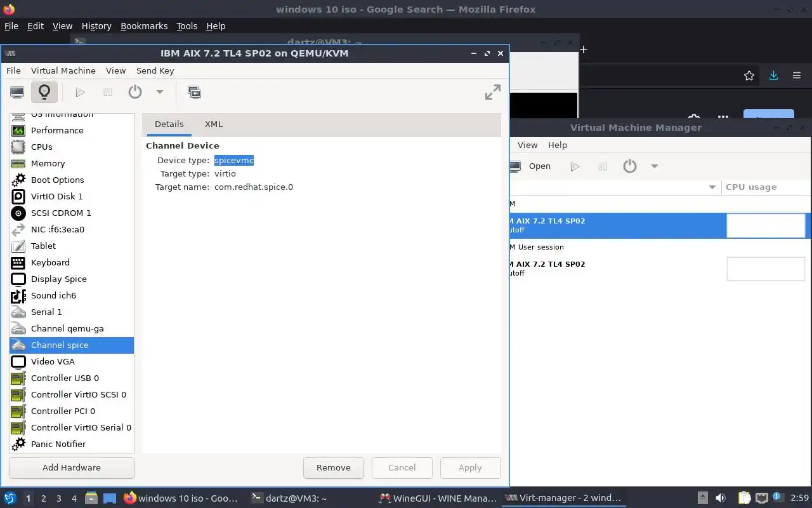This screenshot has width=812, height=508.
Task: Select SCSI CDROM 1 device
Action: [72, 213]
